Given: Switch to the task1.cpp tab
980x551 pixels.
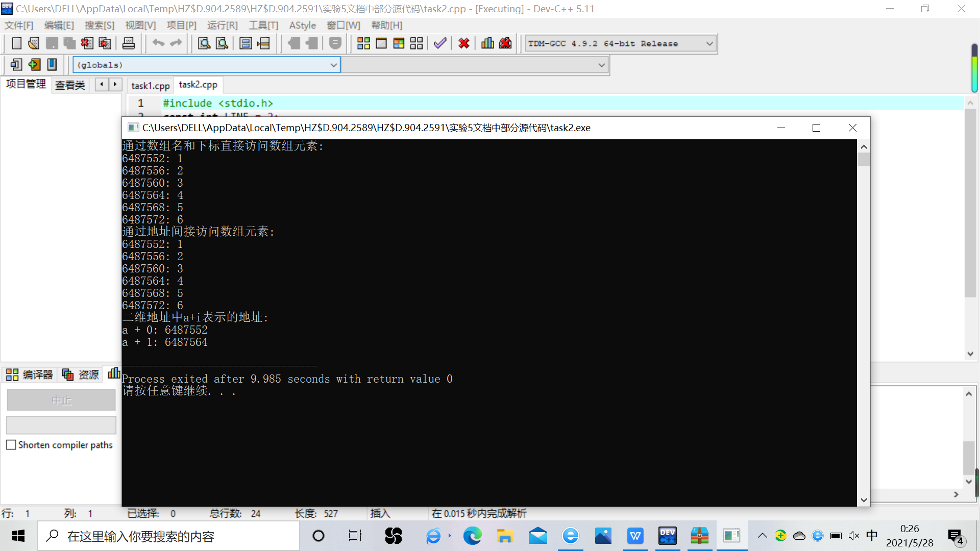Looking at the screenshot, I should [x=150, y=86].
